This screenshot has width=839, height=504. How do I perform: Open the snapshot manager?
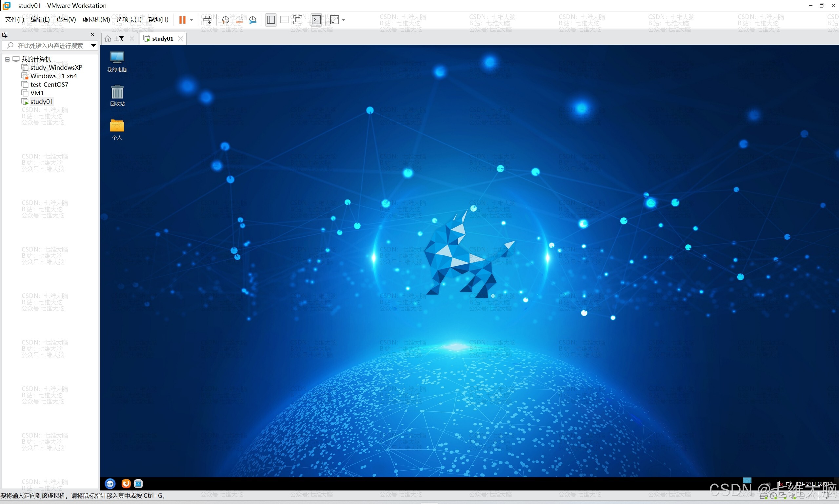[252, 20]
